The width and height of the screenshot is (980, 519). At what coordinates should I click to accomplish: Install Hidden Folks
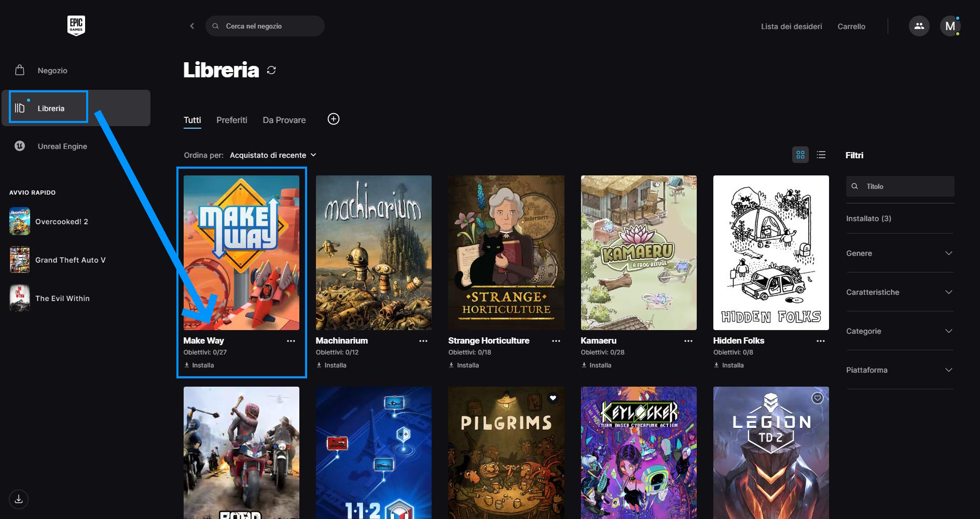(x=729, y=365)
